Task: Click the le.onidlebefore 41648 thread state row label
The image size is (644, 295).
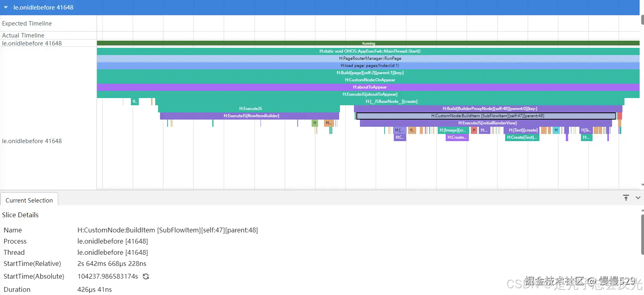Action: point(32,43)
